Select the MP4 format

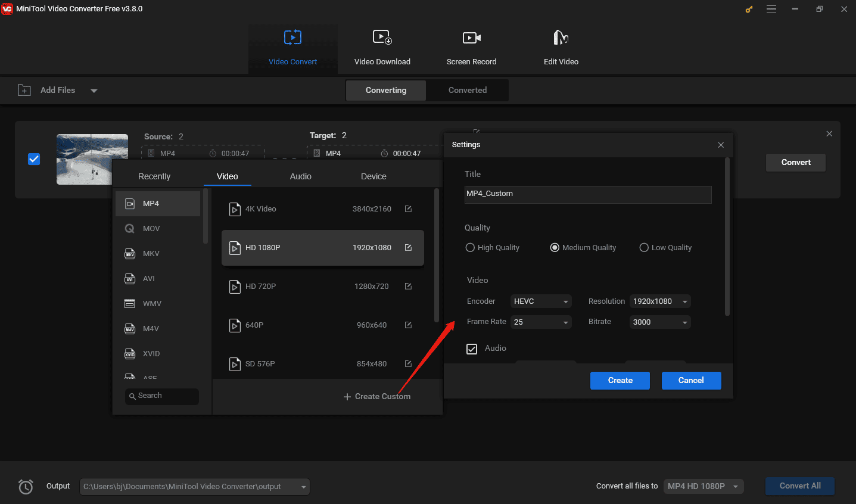[158, 204]
